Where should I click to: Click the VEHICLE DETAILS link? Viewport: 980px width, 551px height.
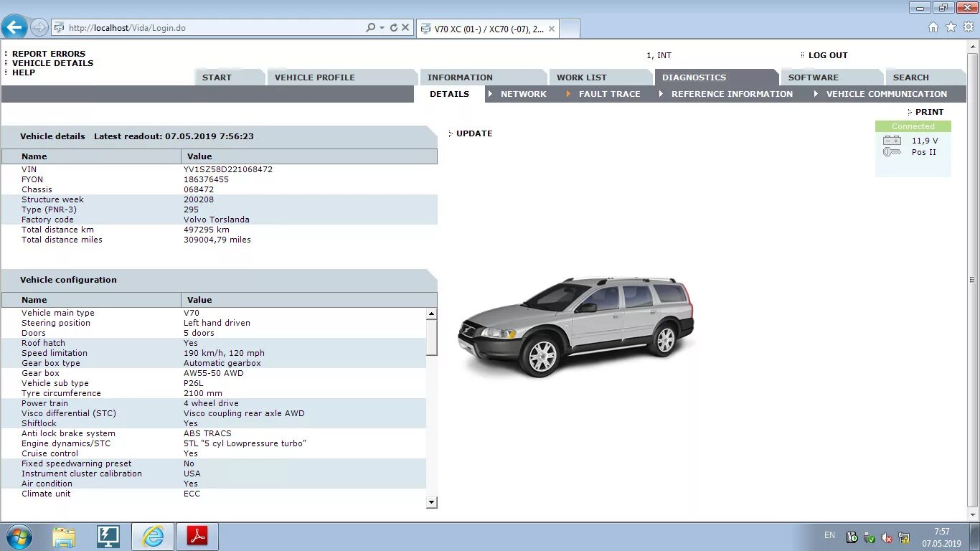coord(52,63)
